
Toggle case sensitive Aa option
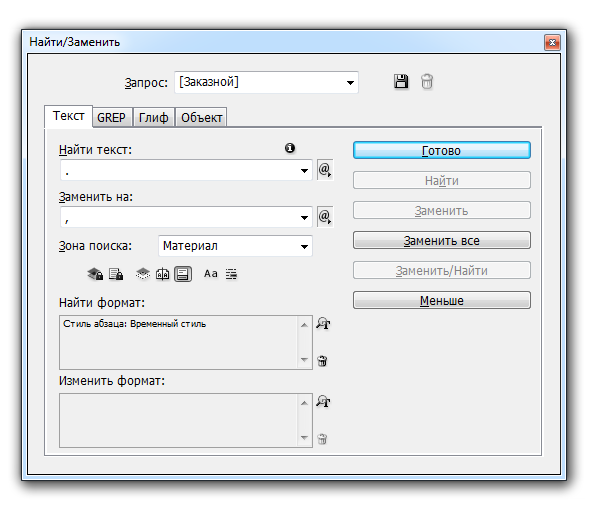coord(211,274)
